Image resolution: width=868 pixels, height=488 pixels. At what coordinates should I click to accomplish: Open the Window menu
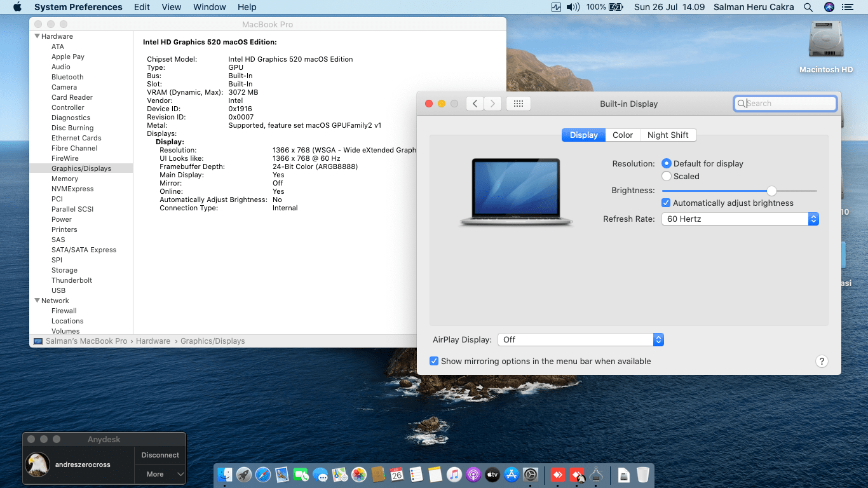209,7
